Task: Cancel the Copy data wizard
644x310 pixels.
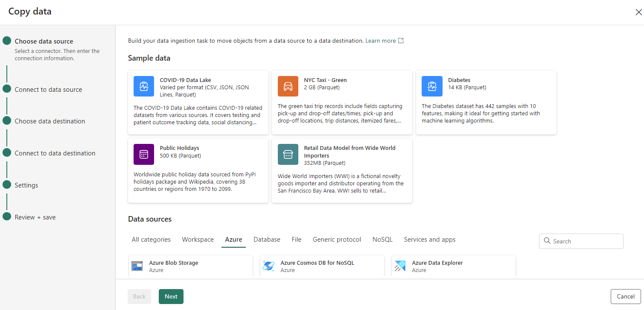Action: click(x=625, y=296)
